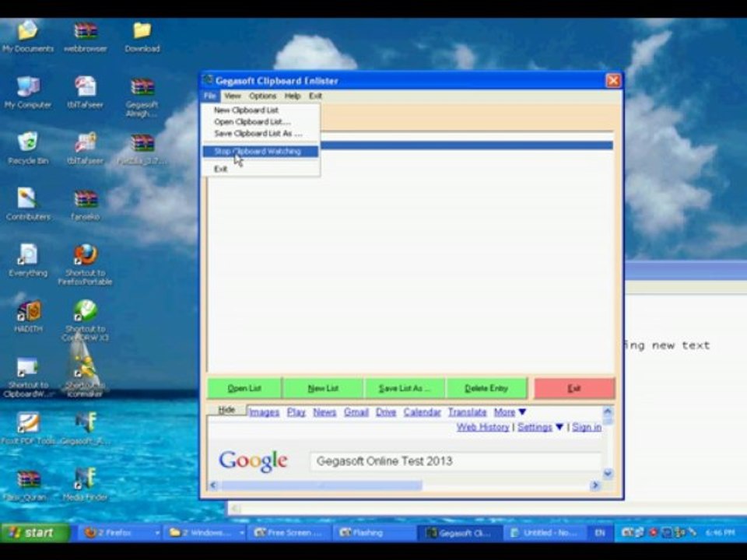Choose Exit from File menu dropdown

click(x=261, y=169)
